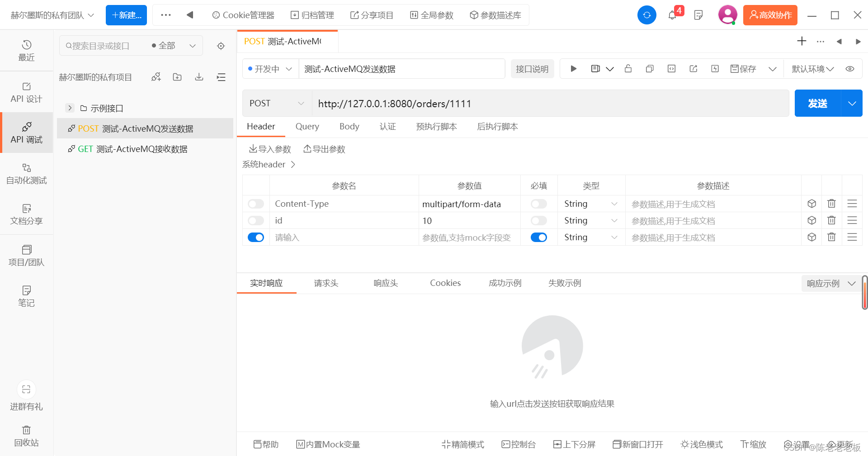The height and width of the screenshot is (456, 868).
Task: Open the notifications bell
Action: point(672,15)
